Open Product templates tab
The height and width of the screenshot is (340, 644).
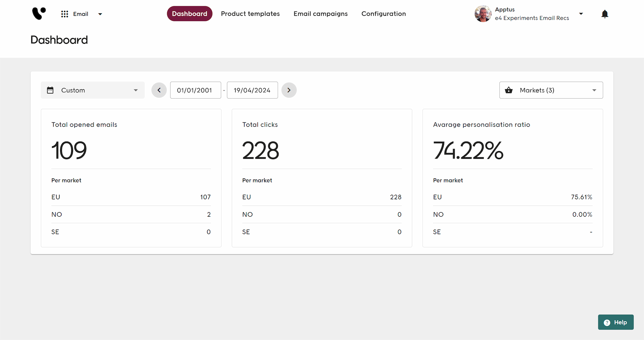250,14
